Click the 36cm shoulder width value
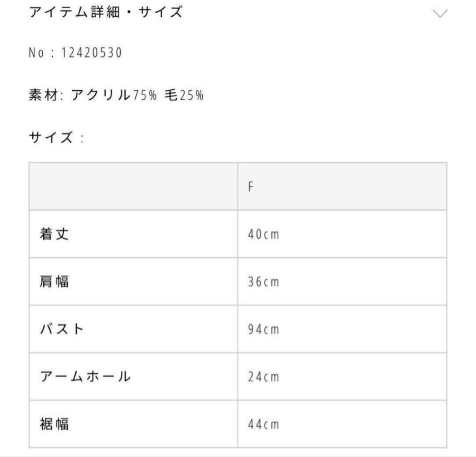Screen dimensions: 476x457 [263, 282]
